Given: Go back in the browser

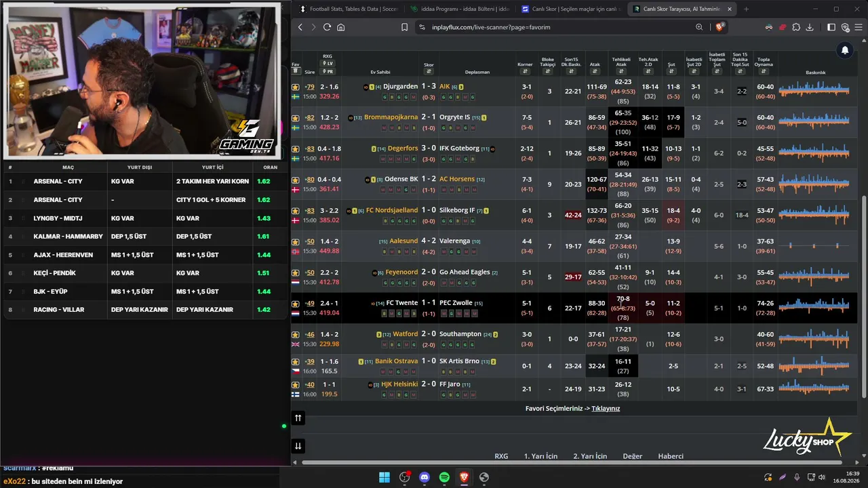Looking at the screenshot, I should click(300, 27).
